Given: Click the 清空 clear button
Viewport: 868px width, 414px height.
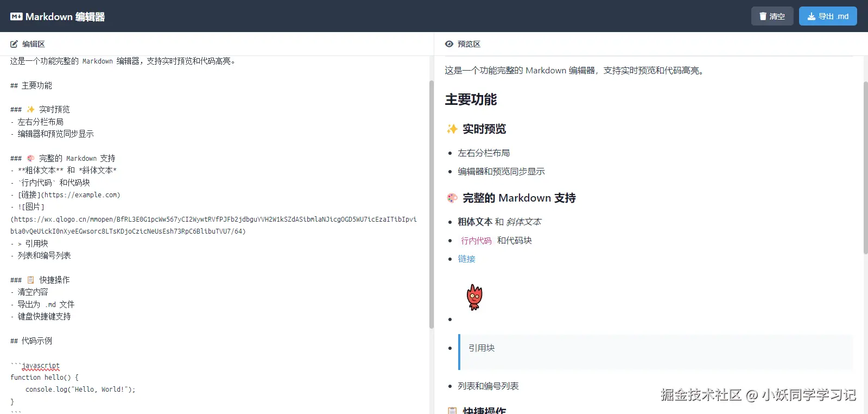Looking at the screenshot, I should click(x=772, y=16).
